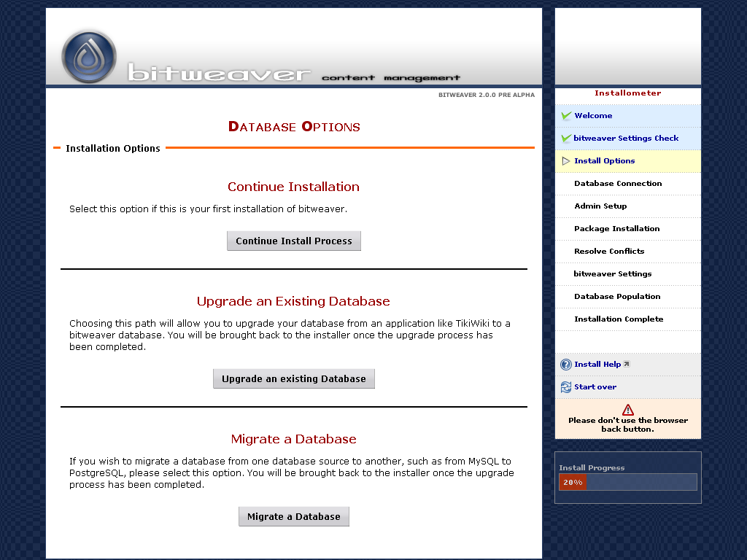This screenshot has width=747, height=560.
Task: Click the green checkmark beside Welcome
Action: coord(566,116)
